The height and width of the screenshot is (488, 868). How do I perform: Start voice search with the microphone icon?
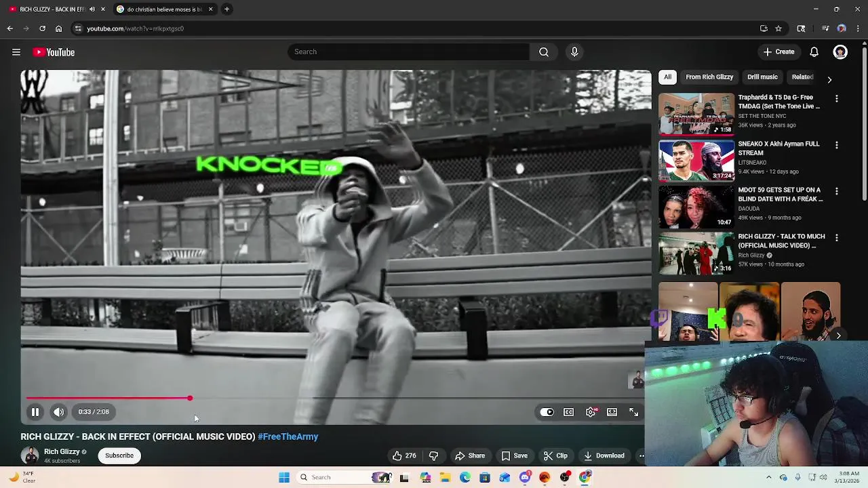[574, 52]
